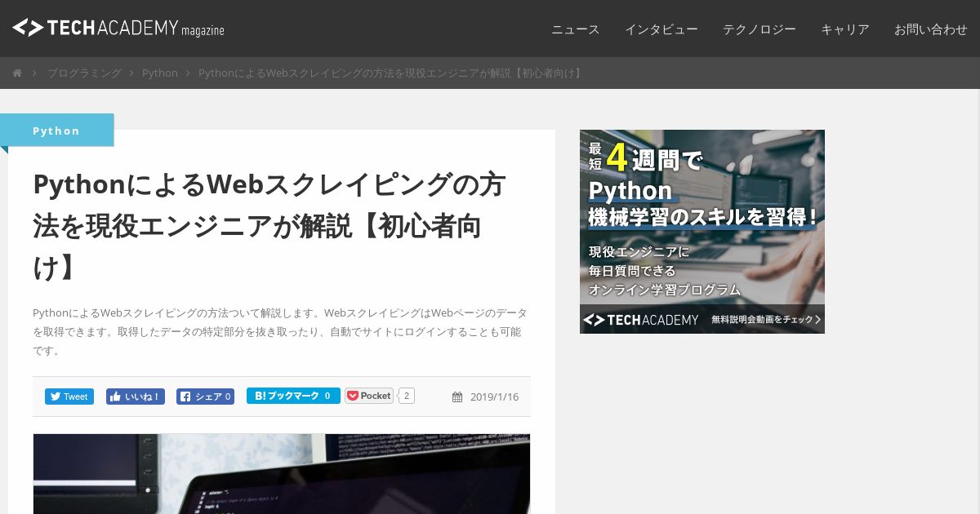Screen dimensions: 980x514
Task: Open the テクノロジー menu item
Action: [759, 29]
